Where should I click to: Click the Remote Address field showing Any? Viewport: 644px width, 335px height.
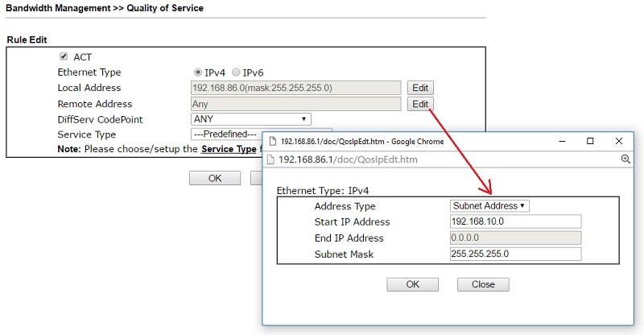pyautogui.click(x=296, y=104)
